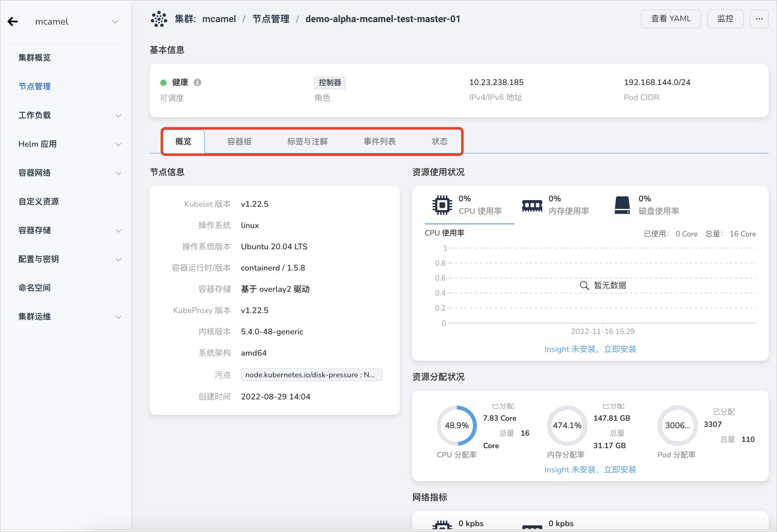Expand the 集群运维 sidebar menu
777x532 pixels.
pos(70,317)
